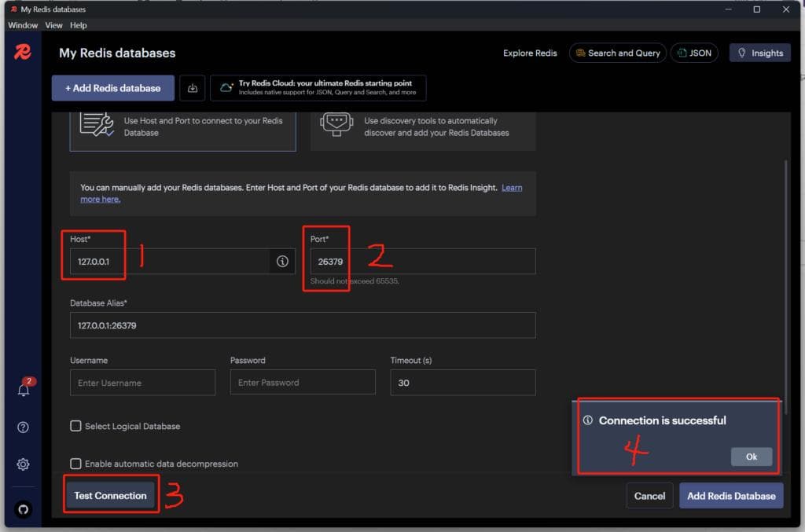Click the Redis Cloud promo banner

318,88
